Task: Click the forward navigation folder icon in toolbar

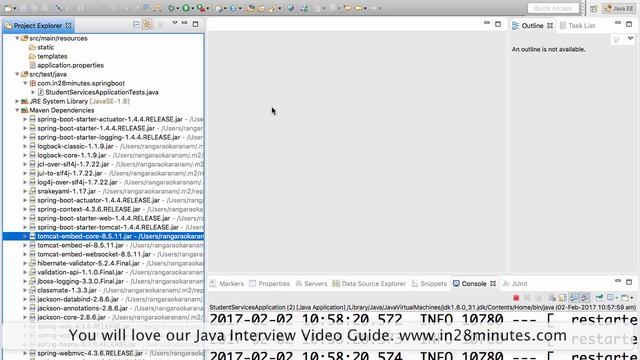Action: 358,8
